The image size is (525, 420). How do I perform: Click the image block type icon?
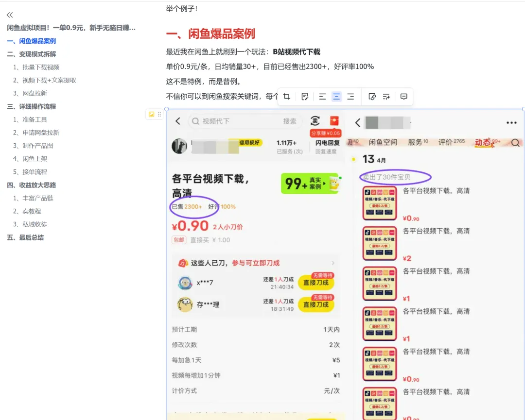pyautogui.click(x=151, y=115)
